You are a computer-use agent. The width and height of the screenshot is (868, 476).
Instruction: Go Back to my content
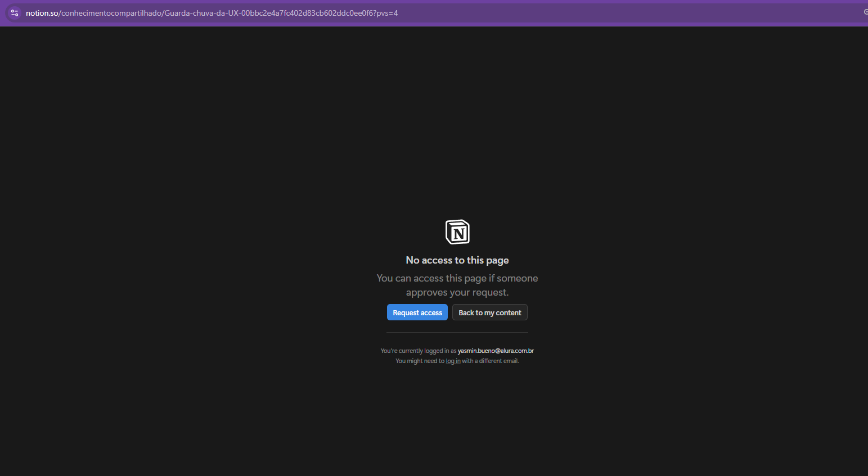489,312
